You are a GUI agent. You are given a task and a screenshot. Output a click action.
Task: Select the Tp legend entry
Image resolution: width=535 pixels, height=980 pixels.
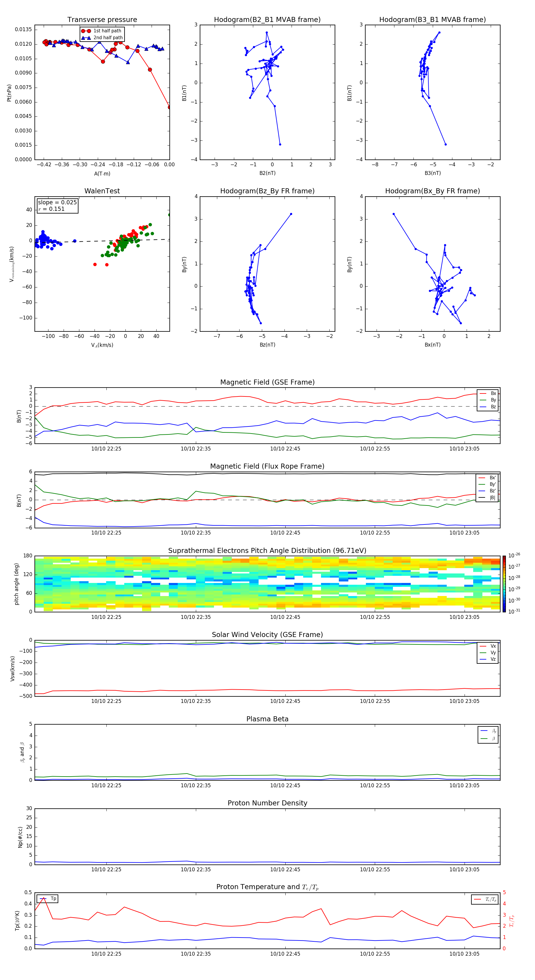point(48,899)
